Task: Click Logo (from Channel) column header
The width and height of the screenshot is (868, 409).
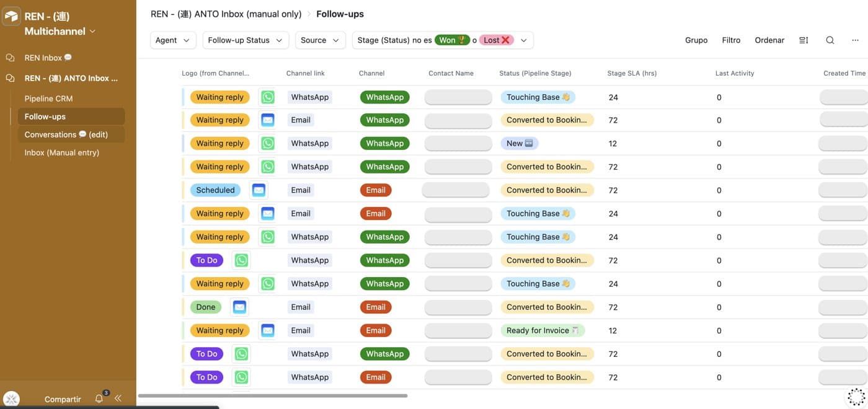Action: (x=215, y=73)
